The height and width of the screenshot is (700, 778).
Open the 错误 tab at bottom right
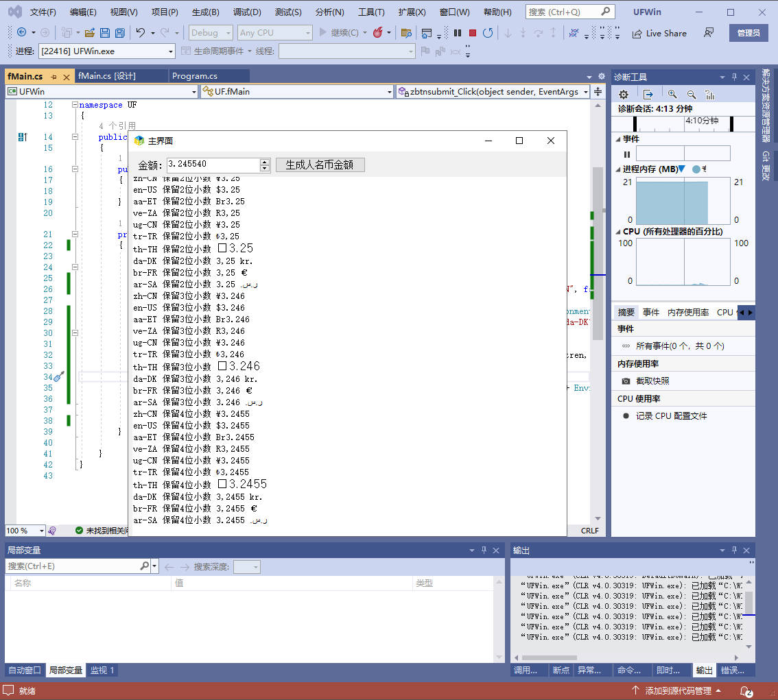(x=733, y=671)
